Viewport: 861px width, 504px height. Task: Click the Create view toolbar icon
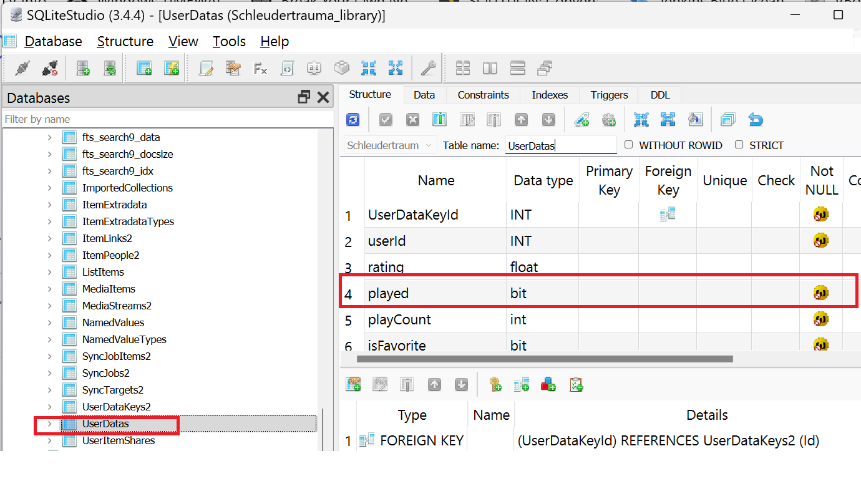(172, 68)
